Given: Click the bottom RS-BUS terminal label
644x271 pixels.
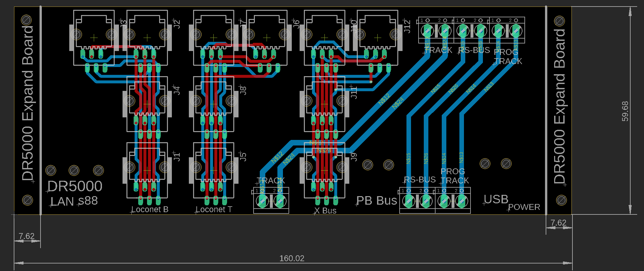Looking at the screenshot, I should 420,179.
